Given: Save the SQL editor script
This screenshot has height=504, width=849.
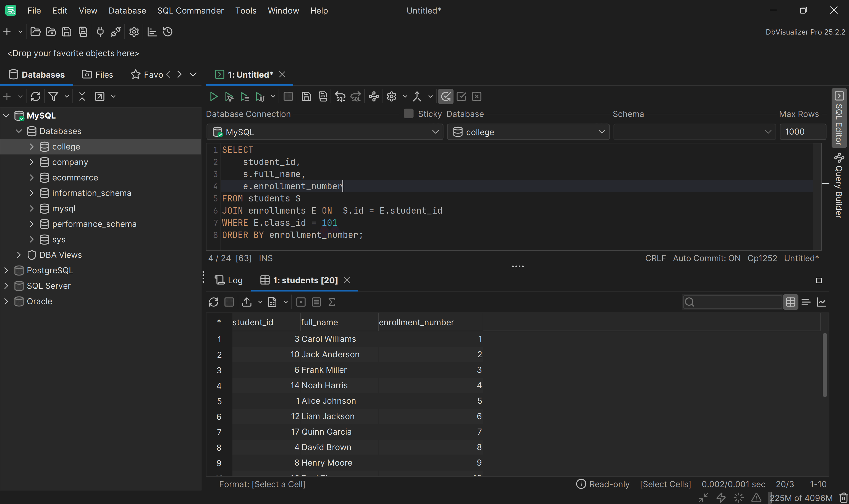Looking at the screenshot, I should (306, 97).
